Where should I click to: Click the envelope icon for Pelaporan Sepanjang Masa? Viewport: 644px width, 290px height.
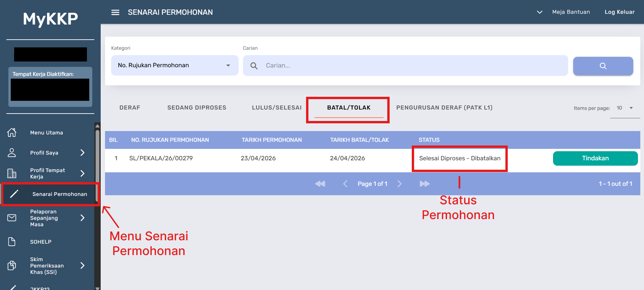[12, 218]
